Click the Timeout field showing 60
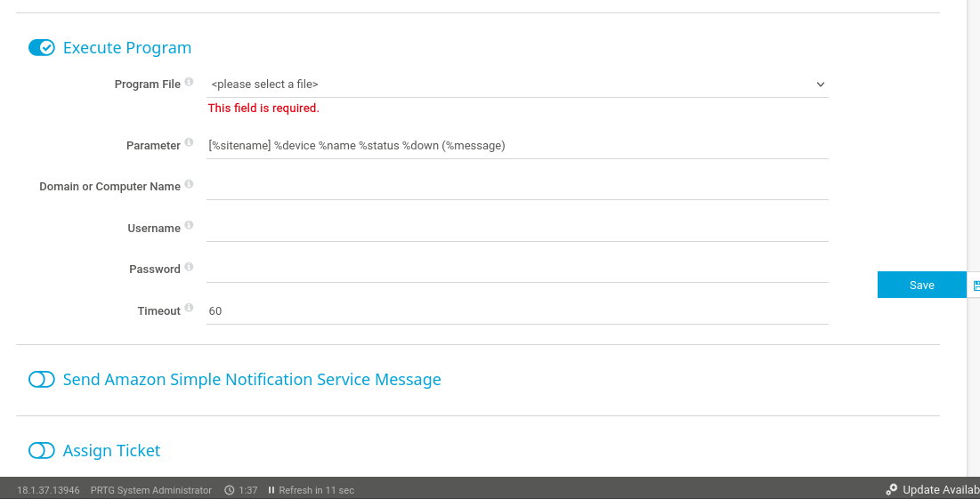 pos(517,311)
